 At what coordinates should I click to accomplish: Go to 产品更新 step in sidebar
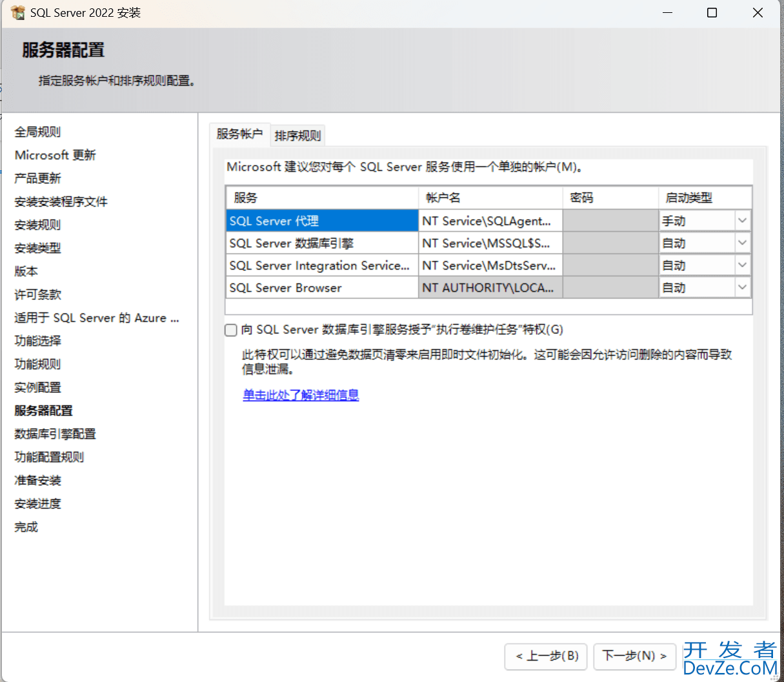[37, 178]
